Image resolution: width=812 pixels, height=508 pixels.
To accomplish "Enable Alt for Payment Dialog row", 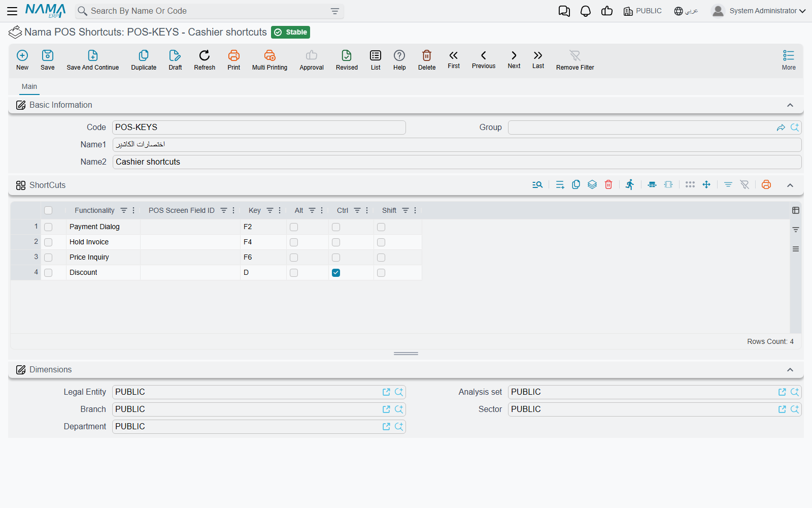I will click(294, 227).
